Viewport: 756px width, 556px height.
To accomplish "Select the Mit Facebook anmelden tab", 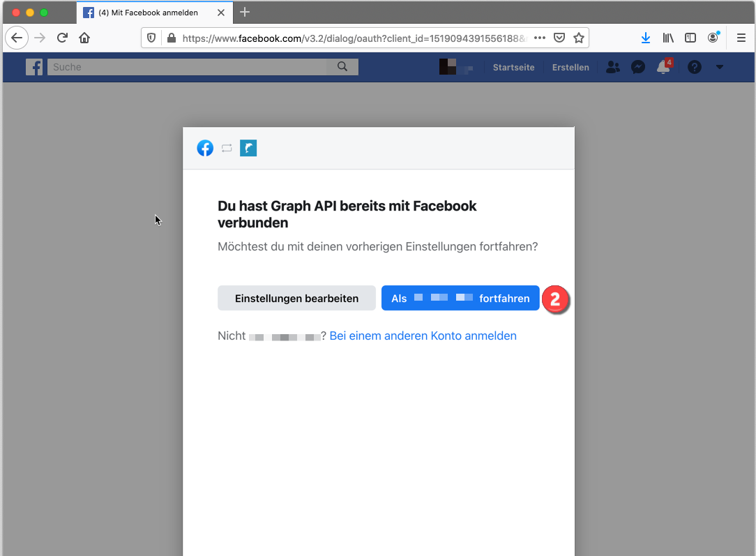I will click(x=154, y=13).
